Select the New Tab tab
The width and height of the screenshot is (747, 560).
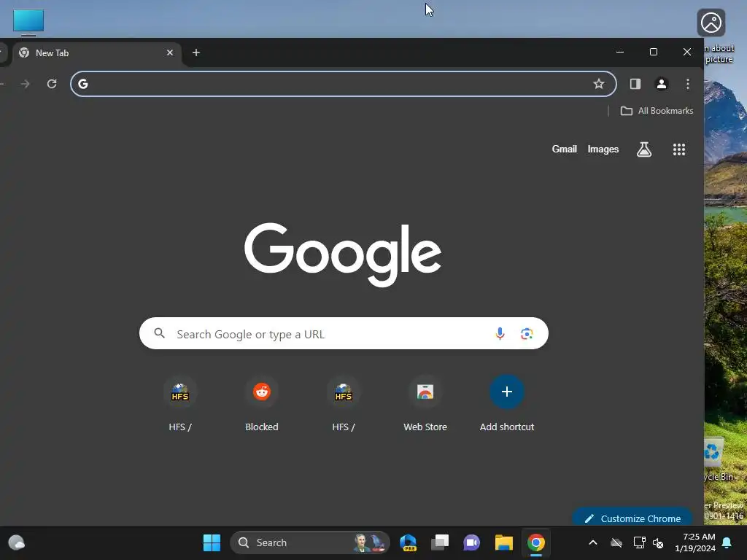[97, 52]
